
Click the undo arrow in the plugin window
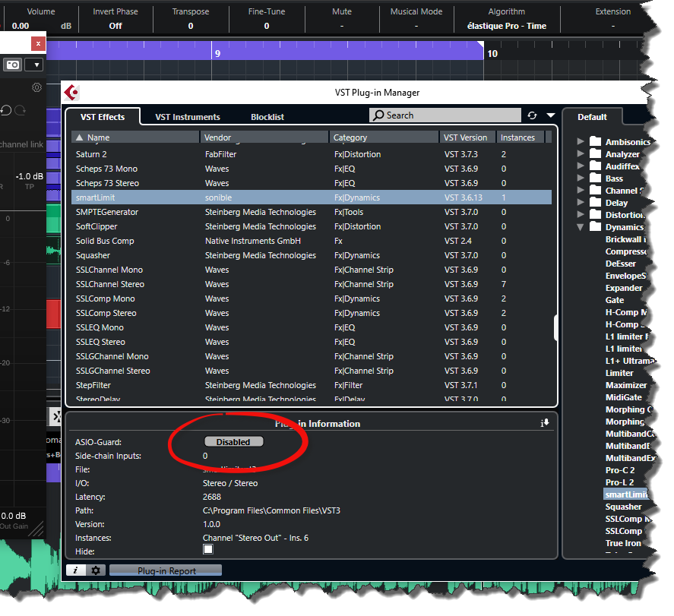coord(6,110)
